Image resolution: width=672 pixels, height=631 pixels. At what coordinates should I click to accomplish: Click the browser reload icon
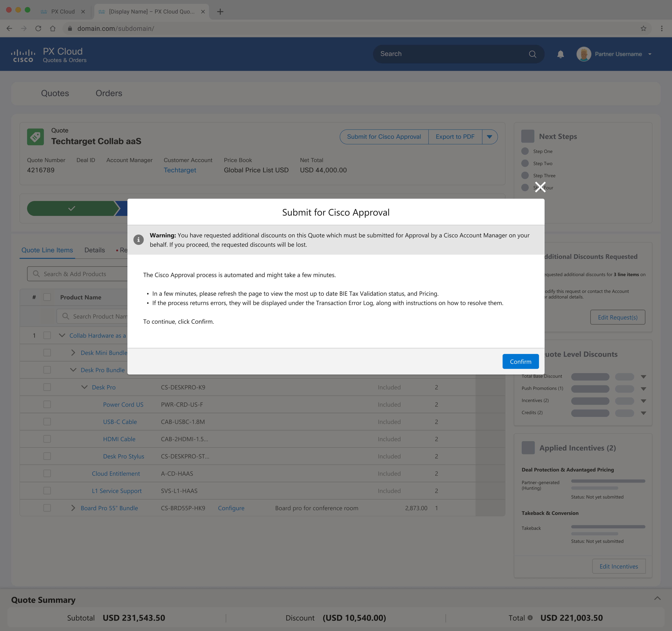(x=38, y=29)
